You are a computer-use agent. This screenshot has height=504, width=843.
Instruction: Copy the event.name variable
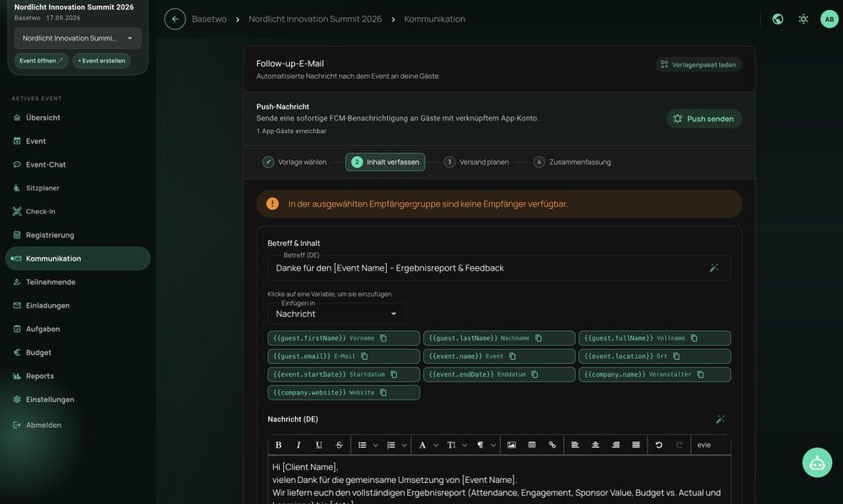[513, 357]
